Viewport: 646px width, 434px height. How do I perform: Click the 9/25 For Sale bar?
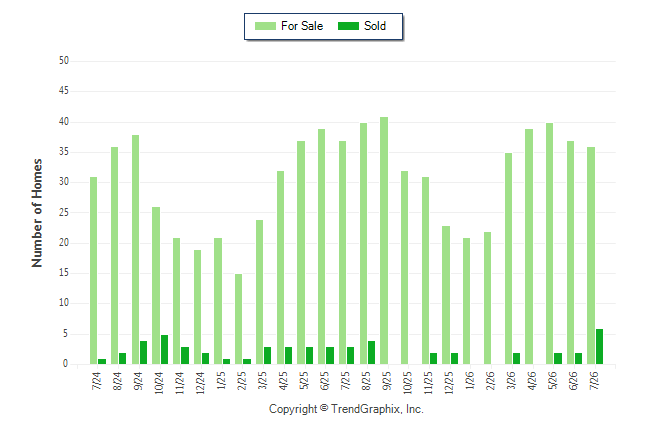pyautogui.click(x=384, y=240)
